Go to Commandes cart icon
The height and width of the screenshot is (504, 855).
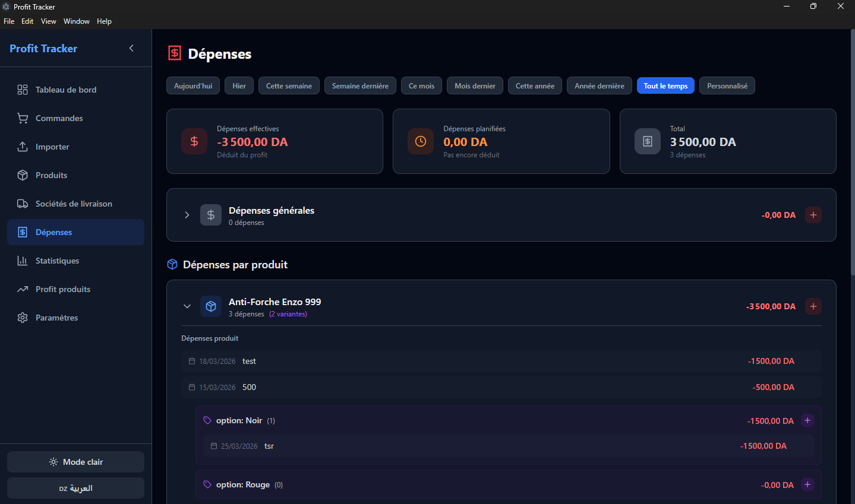coord(23,118)
